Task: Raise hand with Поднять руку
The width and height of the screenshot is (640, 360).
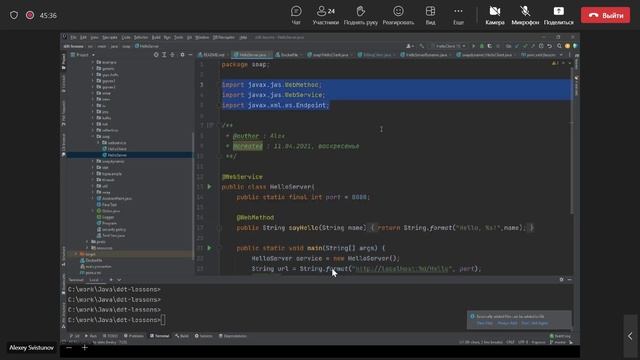Action: coord(360,16)
